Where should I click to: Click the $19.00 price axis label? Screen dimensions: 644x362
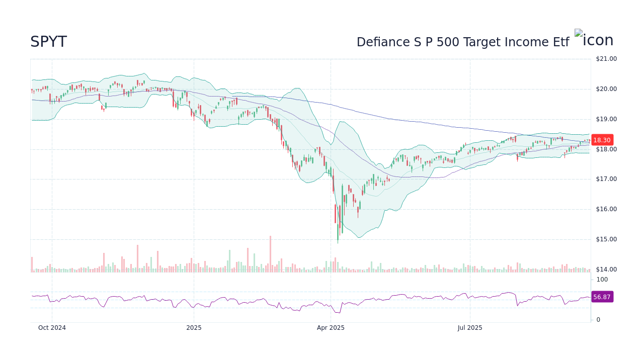point(606,119)
